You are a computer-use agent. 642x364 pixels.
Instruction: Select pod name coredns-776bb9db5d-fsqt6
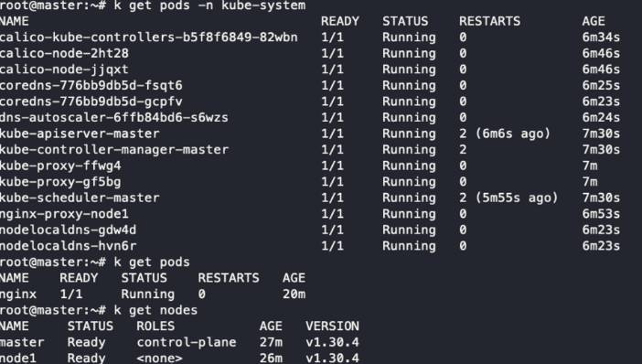[x=91, y=86]
